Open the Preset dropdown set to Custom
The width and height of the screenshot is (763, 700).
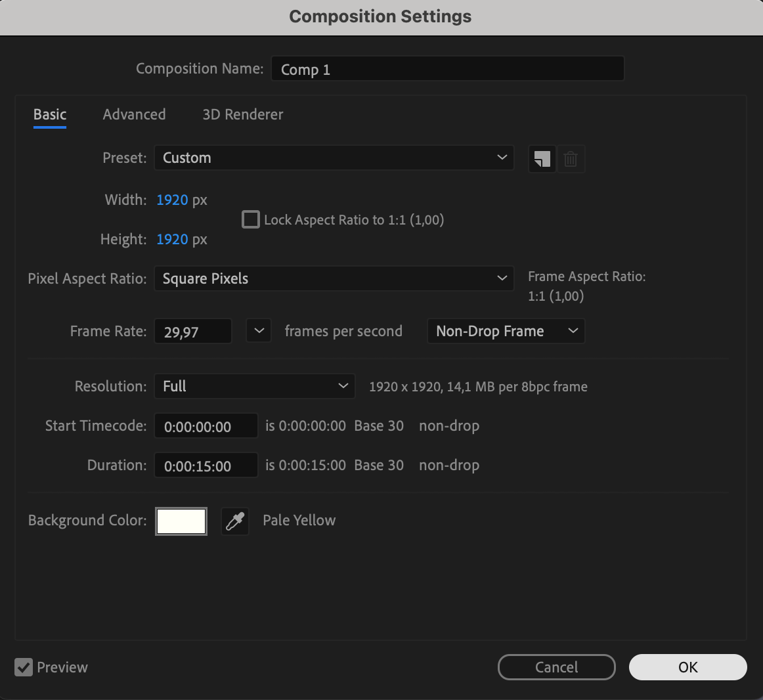[334, 158]
